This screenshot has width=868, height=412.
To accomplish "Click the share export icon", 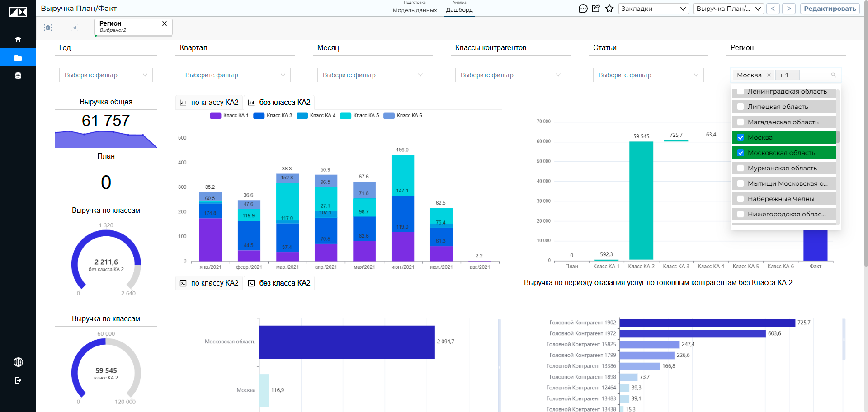I will [596, 9].
